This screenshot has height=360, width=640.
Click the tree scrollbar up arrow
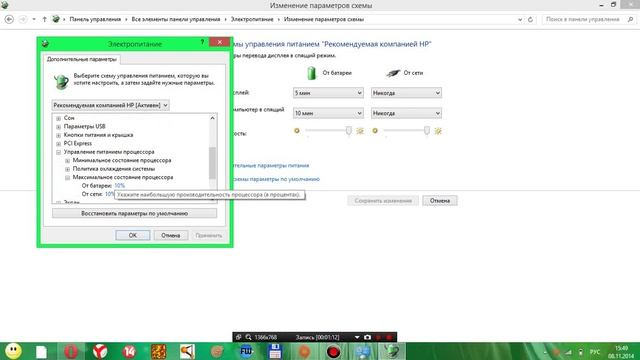click(x=212, y=118)
